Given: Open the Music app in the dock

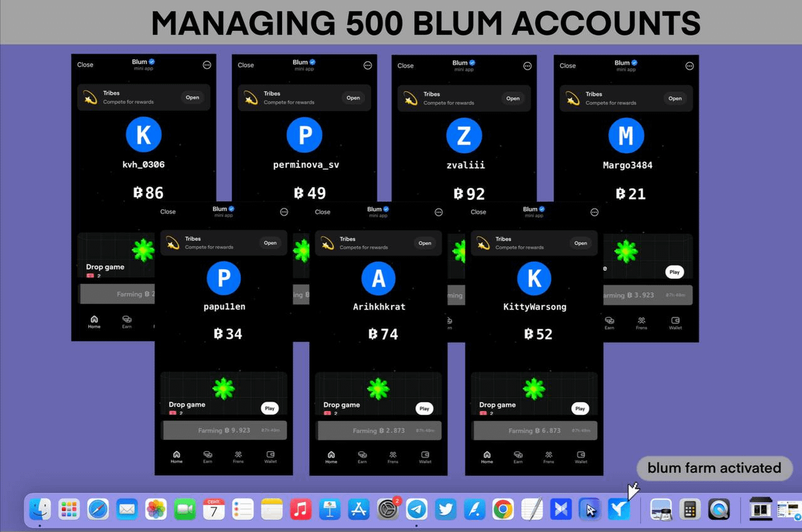Looking at the screenshot, I should [x=301, y=510].
